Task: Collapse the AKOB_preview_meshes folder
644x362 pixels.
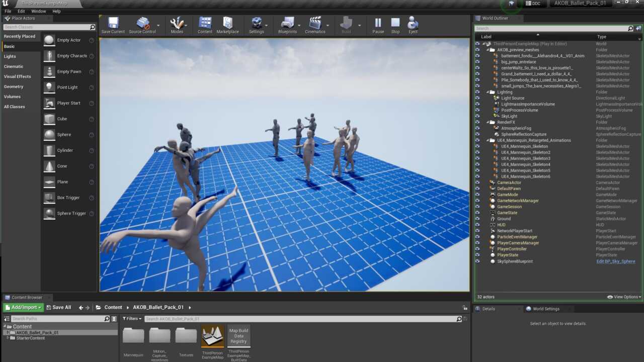Action: coord(488,50)
